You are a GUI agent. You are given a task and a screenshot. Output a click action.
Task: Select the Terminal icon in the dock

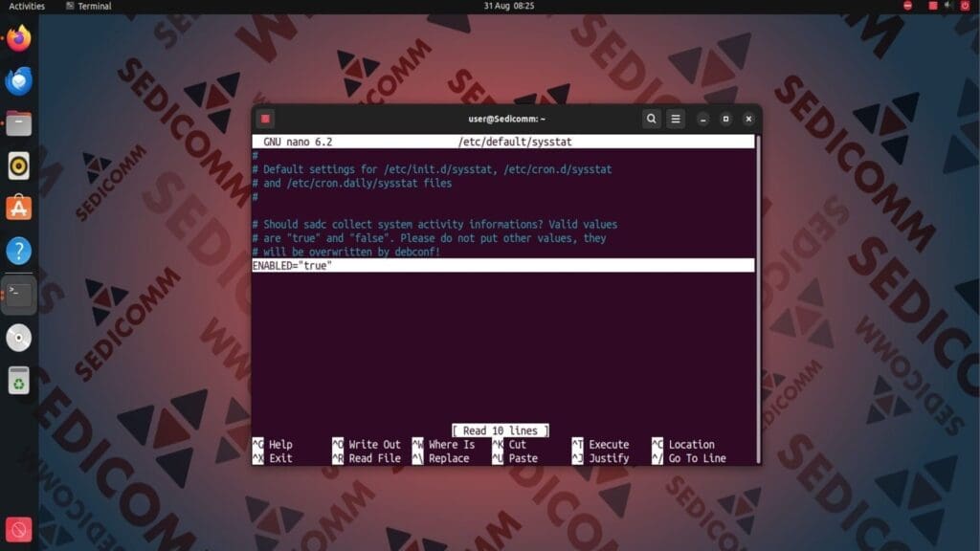click(x=18, y=292)
